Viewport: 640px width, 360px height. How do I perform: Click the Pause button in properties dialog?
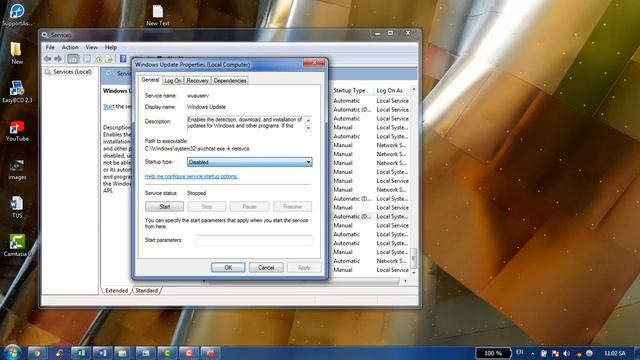tap(249, 207)
